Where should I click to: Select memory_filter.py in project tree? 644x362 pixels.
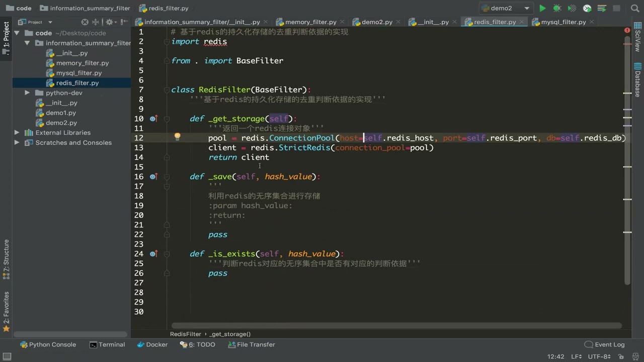83,63
